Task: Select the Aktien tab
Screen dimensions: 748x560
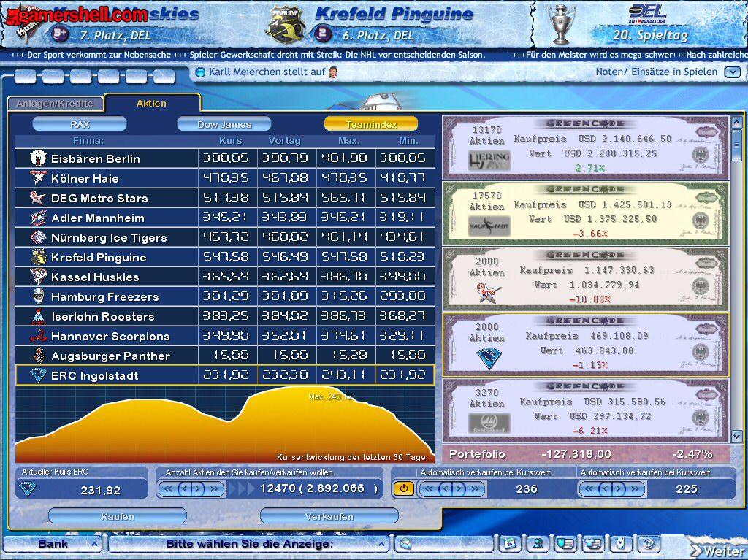Action: [151, 104]
